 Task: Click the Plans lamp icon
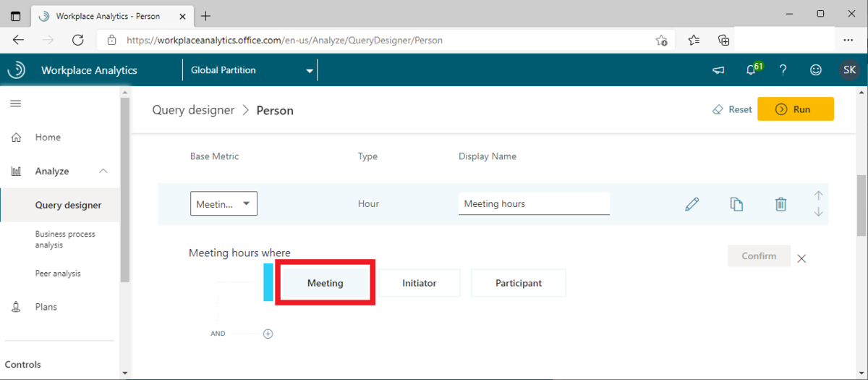coord(17,307)
